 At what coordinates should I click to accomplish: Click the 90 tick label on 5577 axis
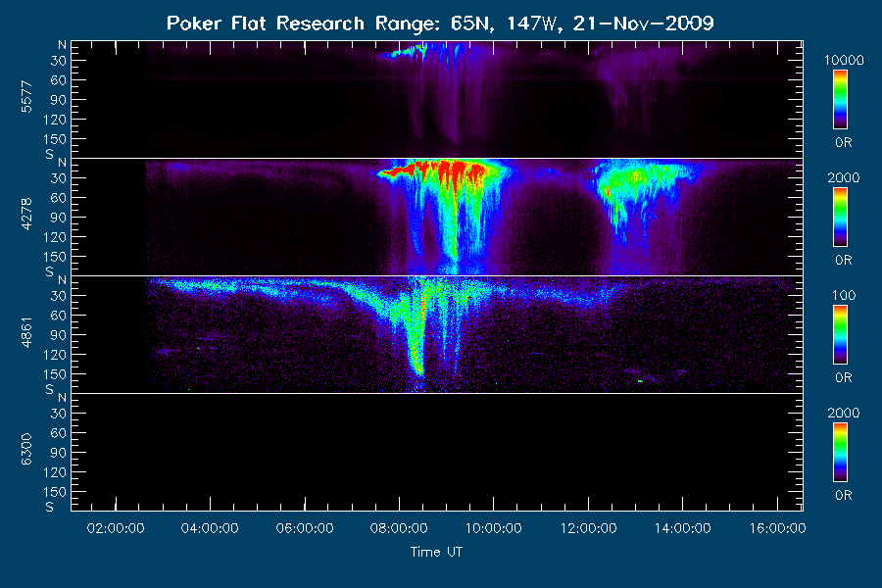coord(59,100)
